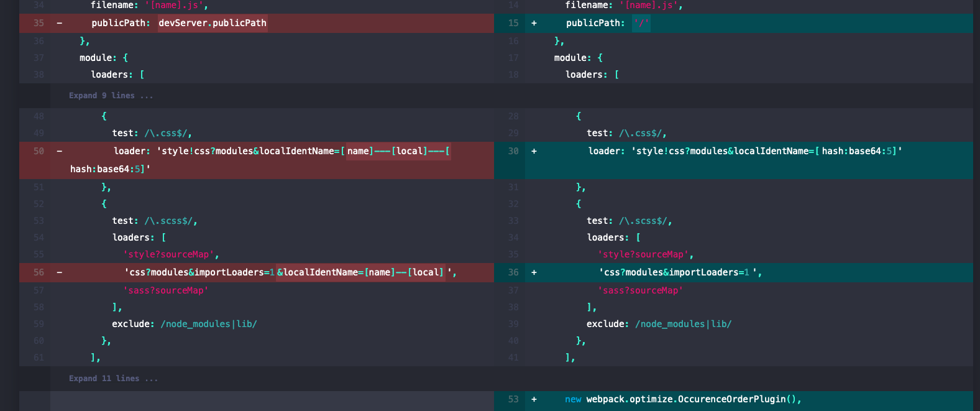980x411 pixels.
Task: Click the removed localIdentName=[name]--[local] segment
Action: (360, 272)
